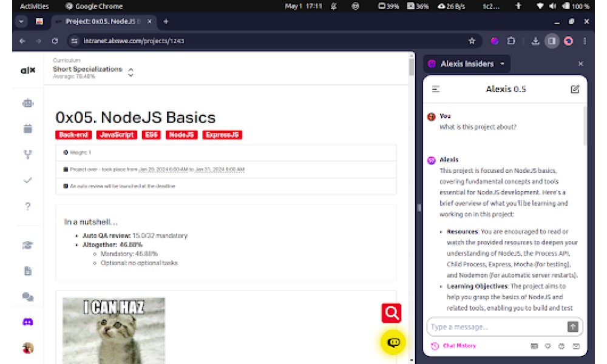The height and width of the screenshot is (364, 607).
Task: Click the NodeJS tag
Action: [x=181, y=135]
